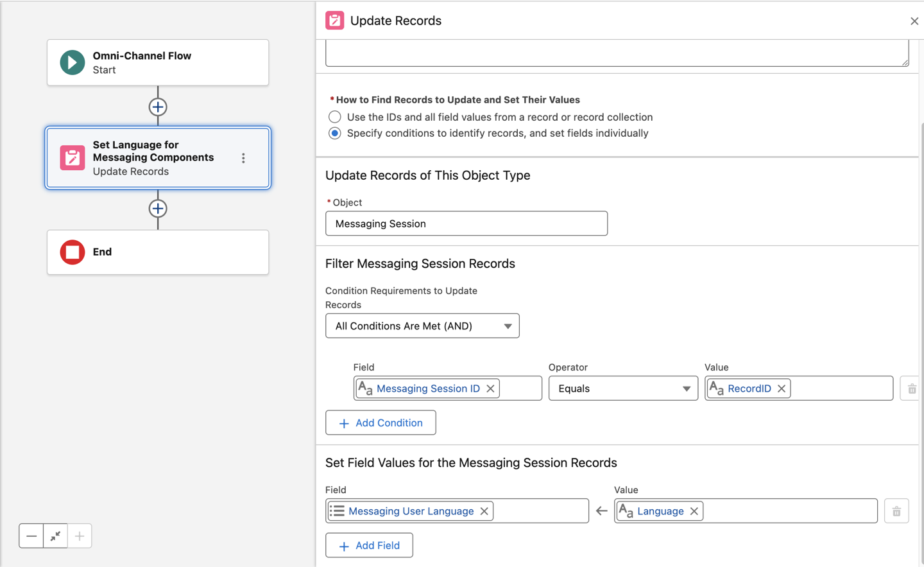This screenshot has height=567, width=924.
Task: Zoom in the flow canvas
Action: (80, 536)
